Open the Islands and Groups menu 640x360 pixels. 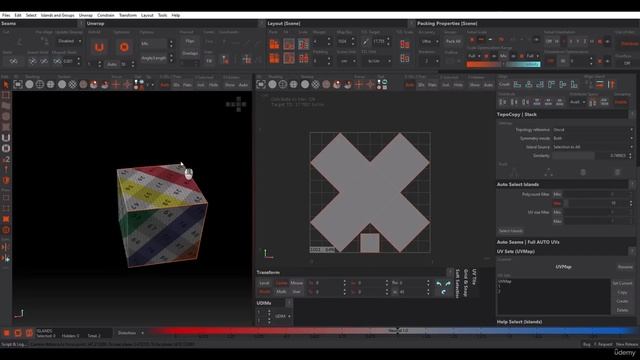pos(58,15)
